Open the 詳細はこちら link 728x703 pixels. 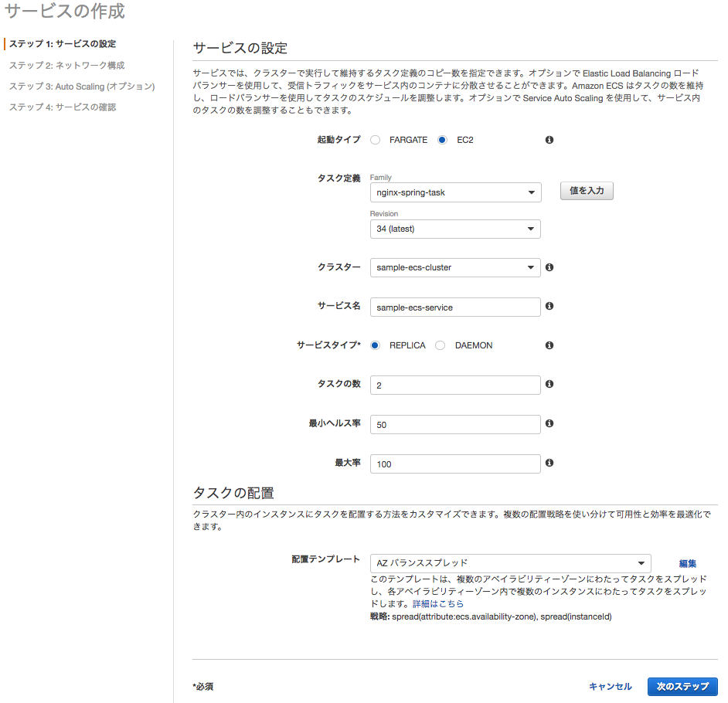tap(438, 603)
